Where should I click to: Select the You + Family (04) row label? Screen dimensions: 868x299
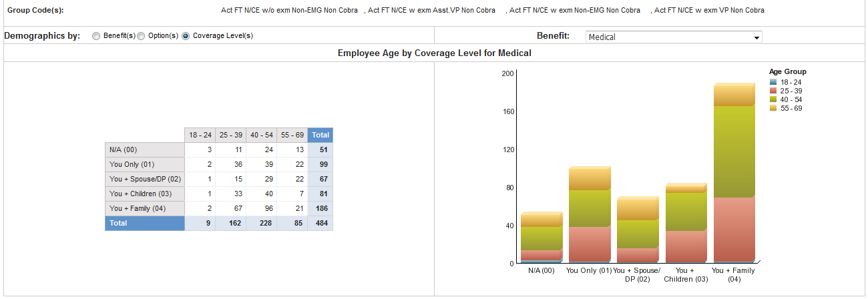(x=144, y=209)
